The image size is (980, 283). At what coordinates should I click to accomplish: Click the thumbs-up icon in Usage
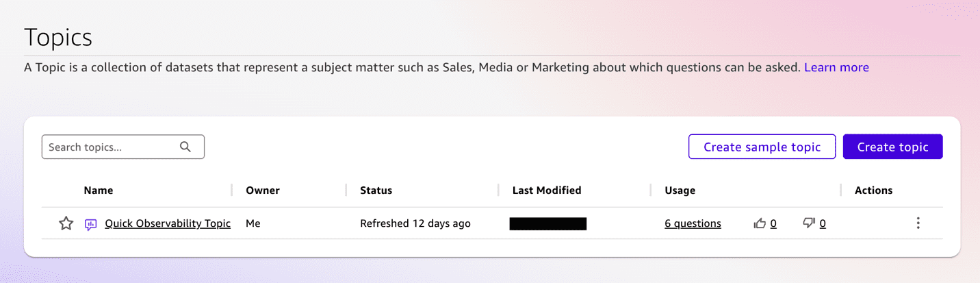pyautogui.click(x=760, y=223)
